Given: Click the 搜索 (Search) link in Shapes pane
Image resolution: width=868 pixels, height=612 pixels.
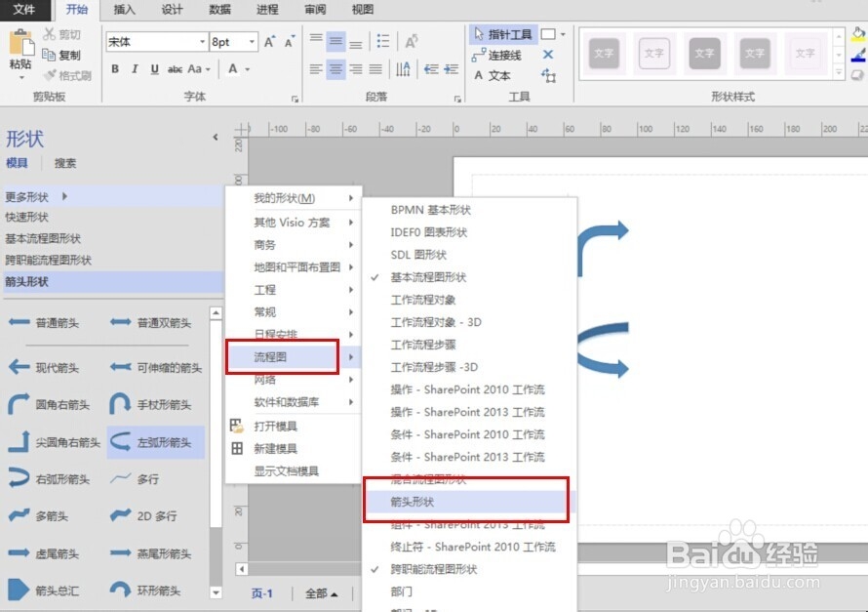Looking at the screenshot, I should click(65, 163).
